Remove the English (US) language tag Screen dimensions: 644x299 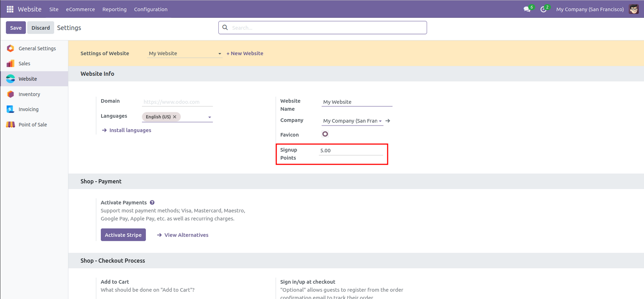pos(175,117)
